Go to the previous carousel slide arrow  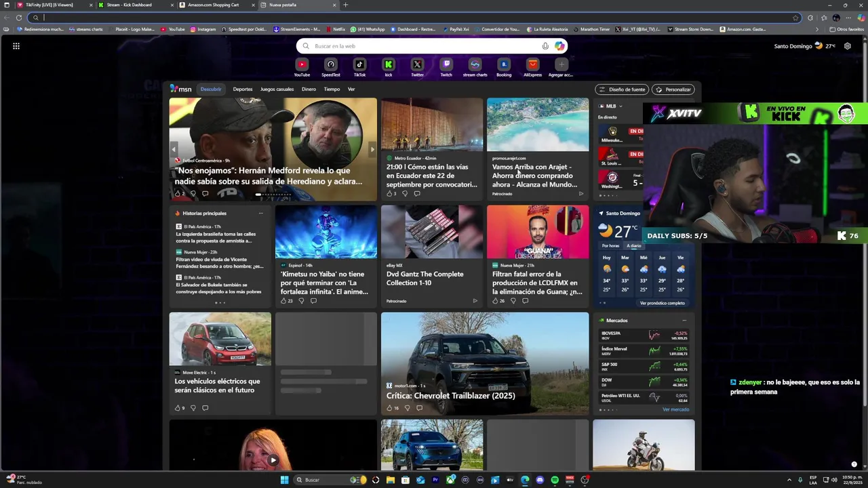174,149
